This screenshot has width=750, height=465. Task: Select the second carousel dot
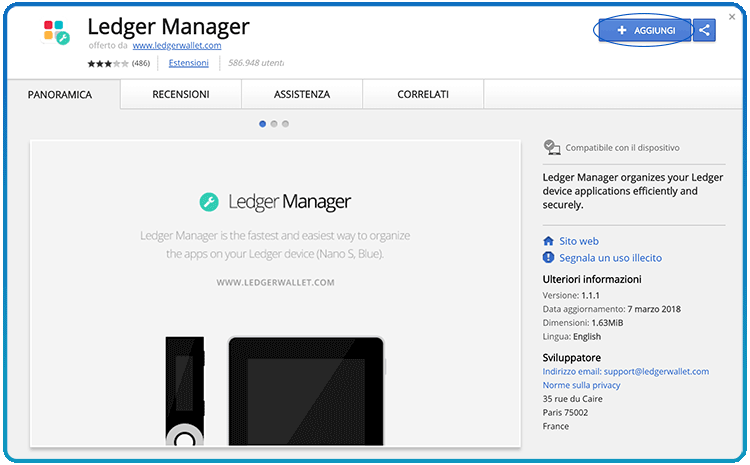pos(274,124)
